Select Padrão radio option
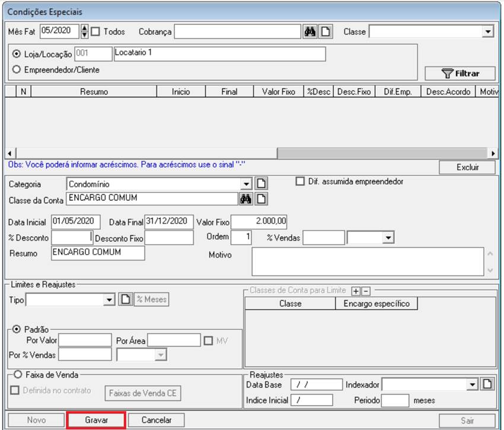Image resolution: width=504 pixels, height=430 pixels. [17, 329]
